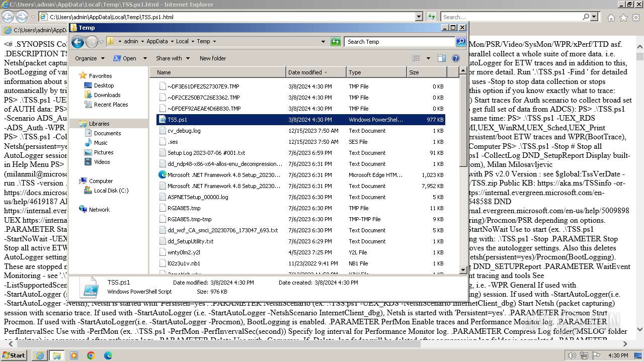Select Network in navigation pane
Image resolution: width=644 pixels, height=362 pixels.
pos(99,210)
